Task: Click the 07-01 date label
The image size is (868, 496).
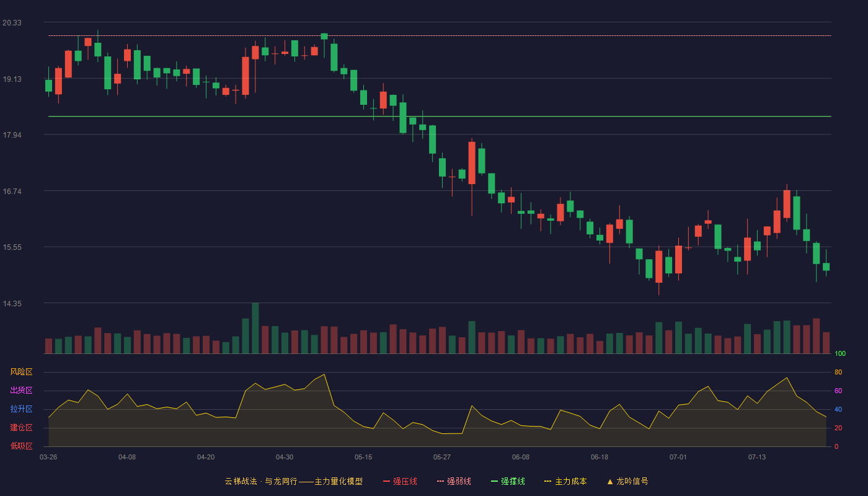Action: [x=678, y=457]
